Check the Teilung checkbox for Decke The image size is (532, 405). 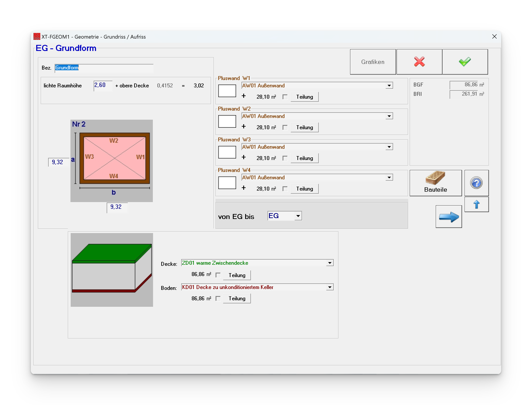pyautogui.click(x=218, y=275)
